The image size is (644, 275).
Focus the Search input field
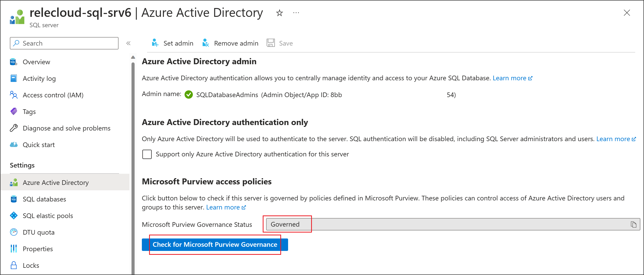tap(67, 43)
